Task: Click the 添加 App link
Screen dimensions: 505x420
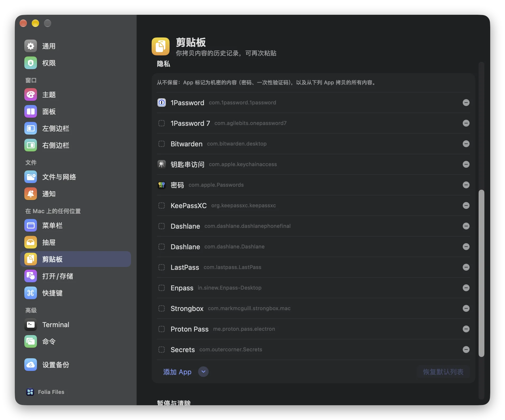Action: coord(177,372)
